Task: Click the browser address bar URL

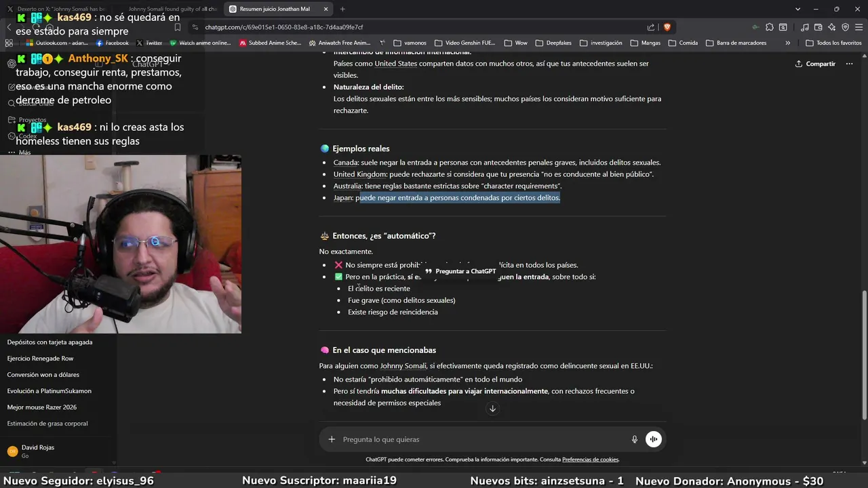Action: coord(283,27)
